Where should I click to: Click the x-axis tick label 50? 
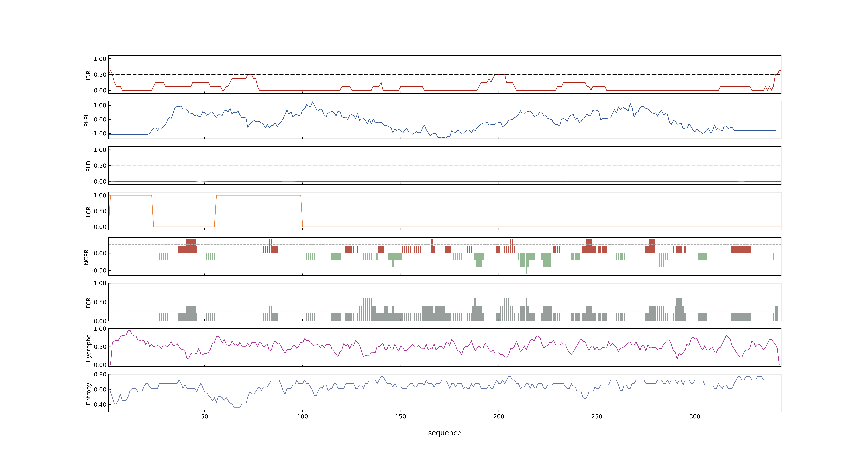coord(205,416)
